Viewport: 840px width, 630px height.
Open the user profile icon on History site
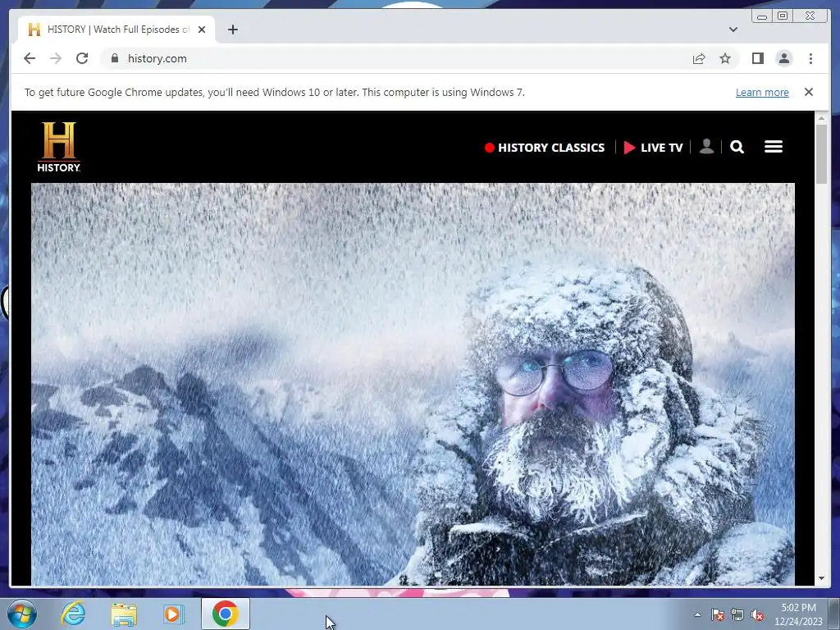pyautogui.click(x=706, y=146)
